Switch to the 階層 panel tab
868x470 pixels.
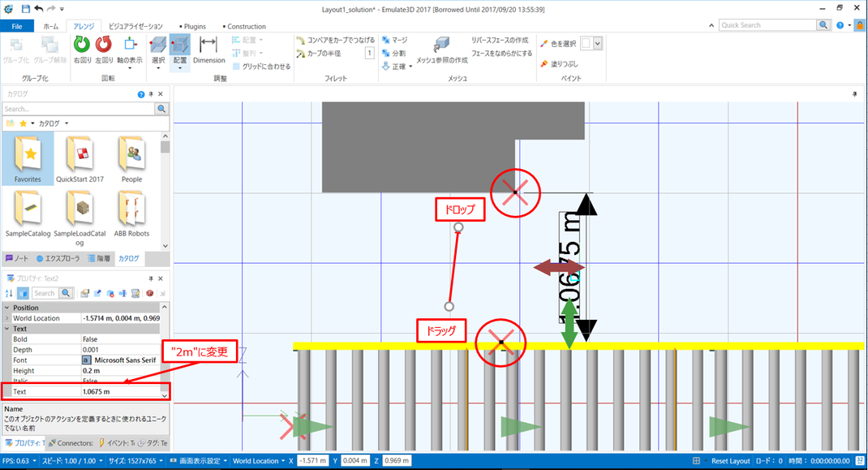[x=99, y=258]
